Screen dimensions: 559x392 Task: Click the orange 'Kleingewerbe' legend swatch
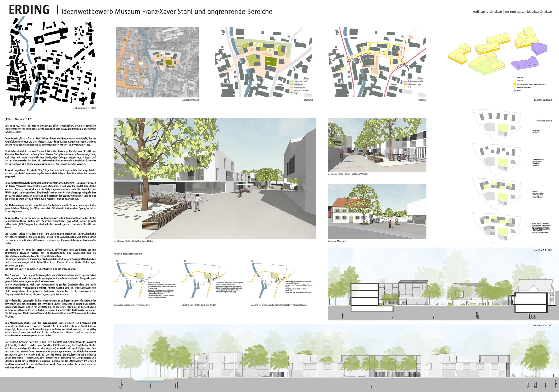(x=515, y=84)
